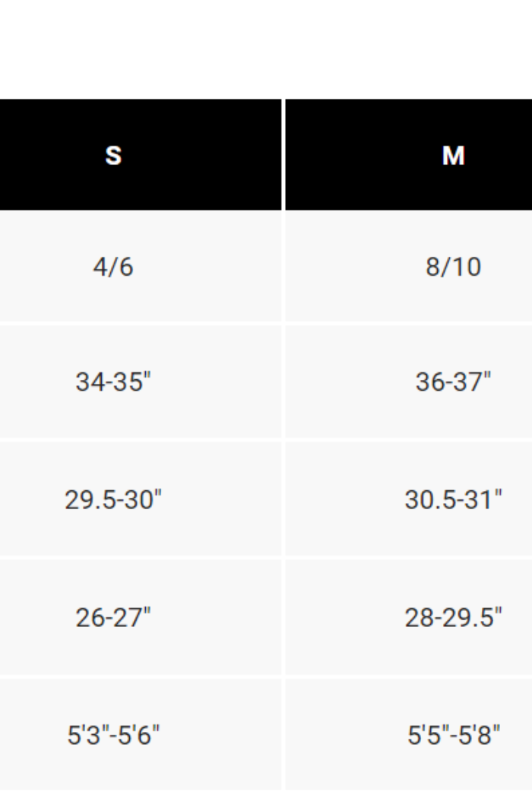The image size is (532, 798).
Task: Pick numeric size 4/6 under S
Action: tap(113, 267)
